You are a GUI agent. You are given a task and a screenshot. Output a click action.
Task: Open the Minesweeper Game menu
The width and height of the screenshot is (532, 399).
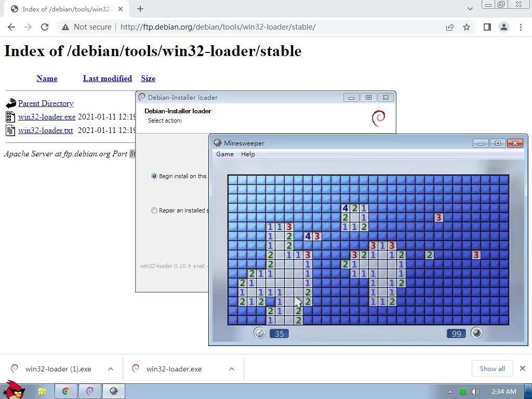[225, 154]
